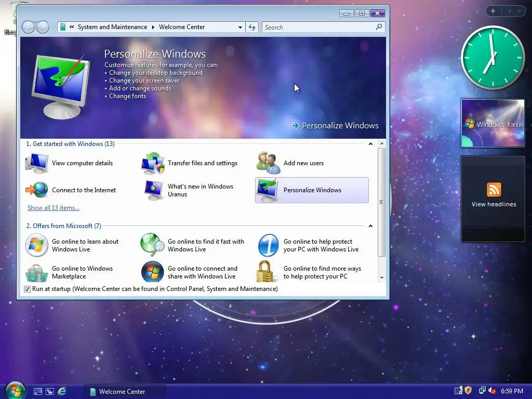The height and width of the screenshot is (399, 532).
Task: Open the address bar dropdown arrow
Action: 240,27
